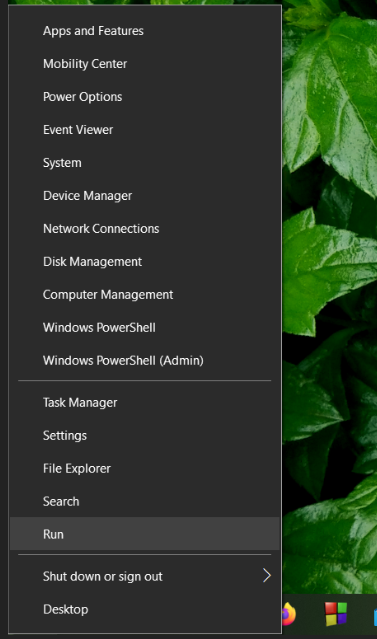Image resolution: width=377 pixels, height=639 pixels.
Task: Open Disk Management
Action: click(x=145, y=262)
